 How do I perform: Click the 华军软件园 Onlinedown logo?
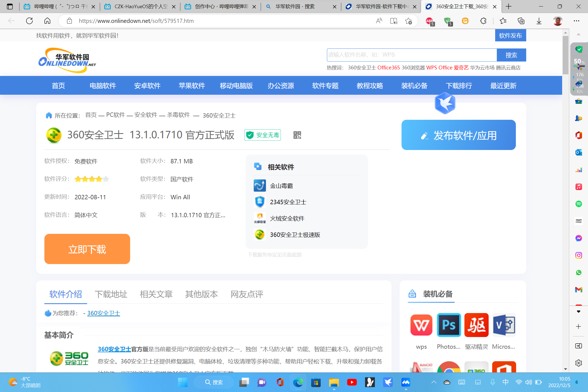pos(67,60)
